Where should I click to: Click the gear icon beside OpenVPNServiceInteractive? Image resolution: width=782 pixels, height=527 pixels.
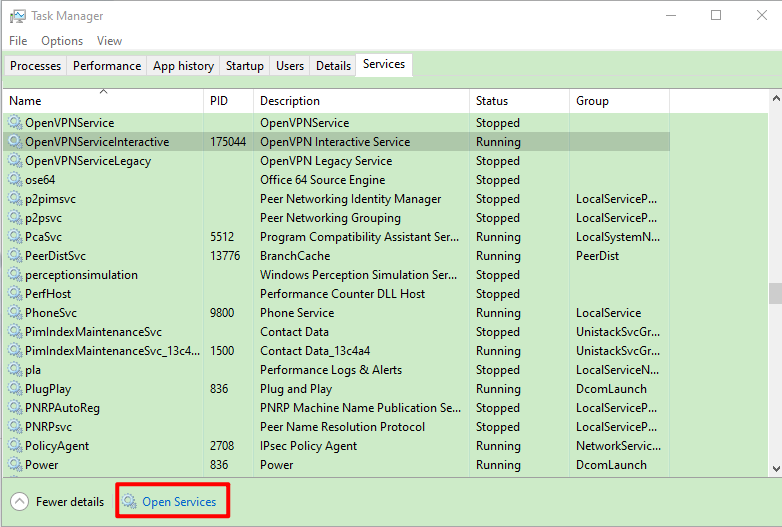(x=15, y=141)
